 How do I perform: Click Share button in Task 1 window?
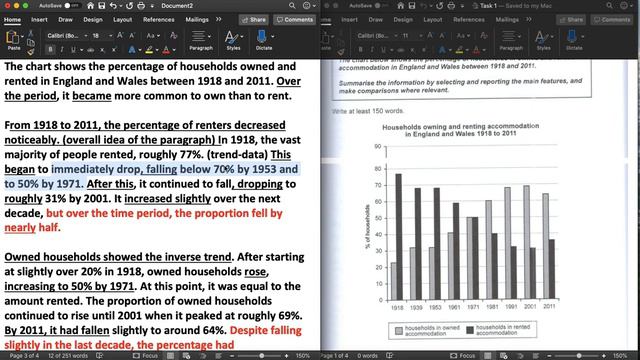(x=571, y=20)
